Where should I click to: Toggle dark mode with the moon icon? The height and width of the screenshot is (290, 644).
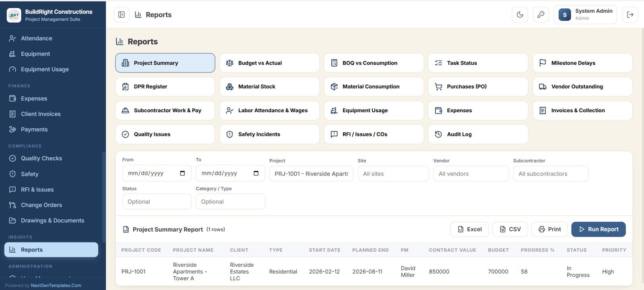coord(520,15)
